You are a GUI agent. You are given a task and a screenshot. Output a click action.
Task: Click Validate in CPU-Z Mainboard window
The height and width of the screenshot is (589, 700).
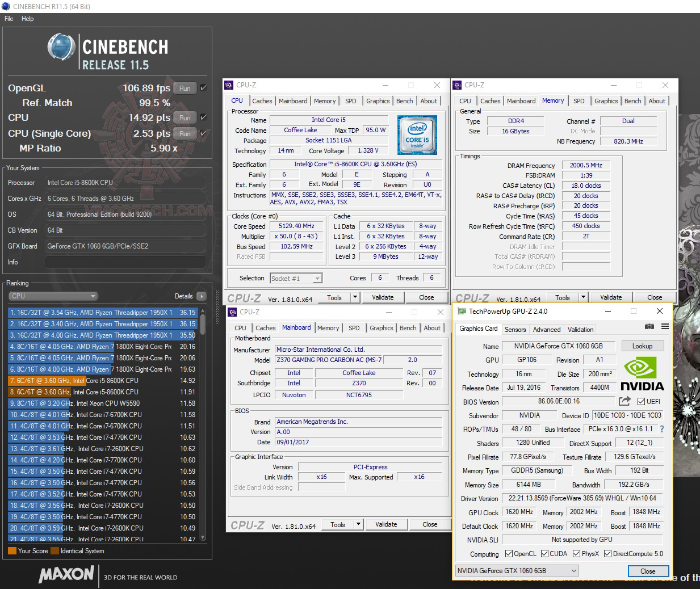386,524
